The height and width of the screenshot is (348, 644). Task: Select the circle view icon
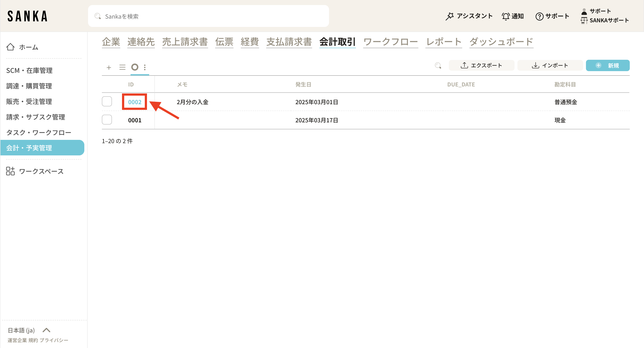click(135, 67)
